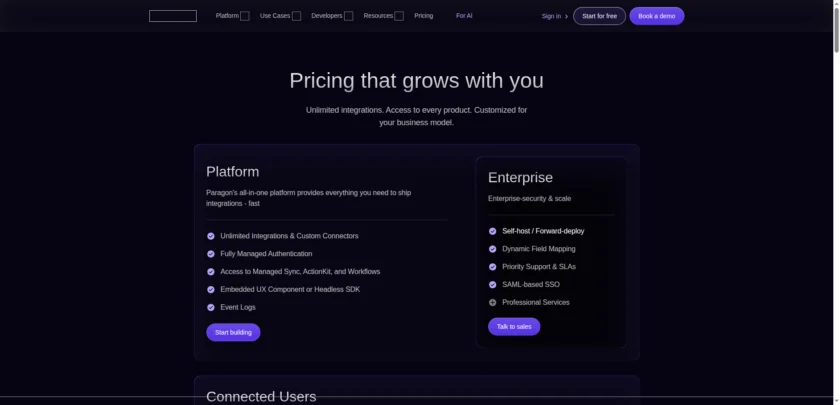Expand the Platform navigation dropdown
The image size is (840, 405).
232,16
